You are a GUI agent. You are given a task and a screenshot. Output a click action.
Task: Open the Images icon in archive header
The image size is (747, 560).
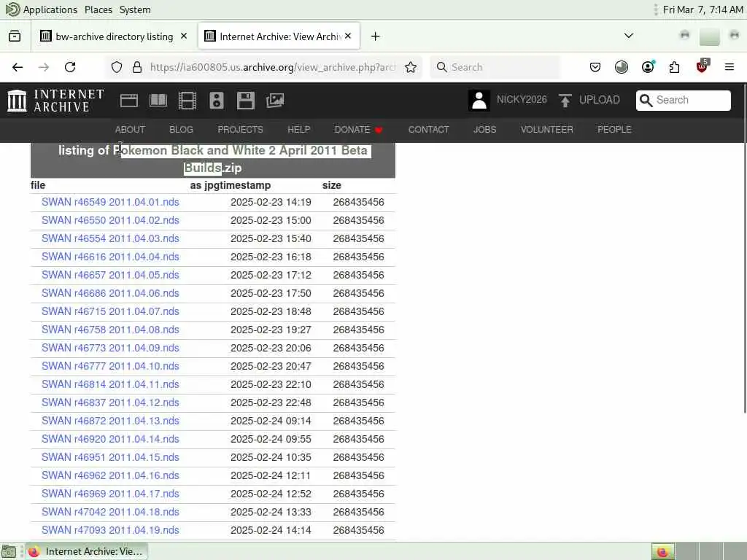click(275, 101)
